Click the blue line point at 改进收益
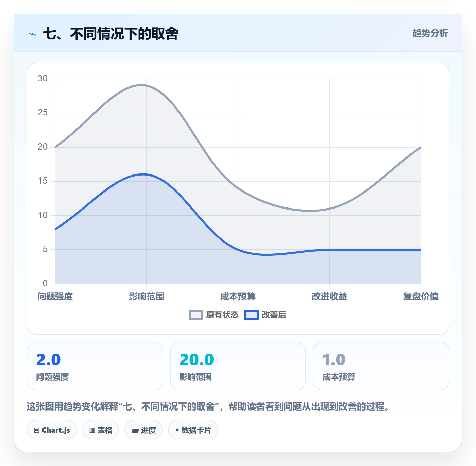 point(329,250)
